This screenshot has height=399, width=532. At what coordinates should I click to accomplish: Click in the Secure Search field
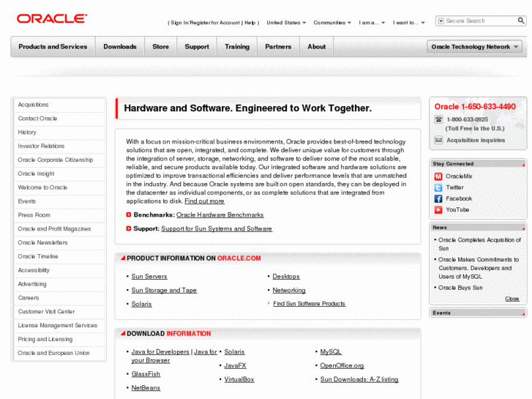(480, 20)
